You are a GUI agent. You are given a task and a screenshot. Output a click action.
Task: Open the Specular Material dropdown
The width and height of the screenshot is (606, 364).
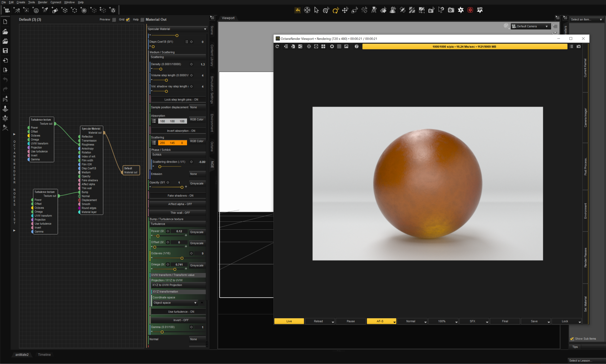[177, 29]
